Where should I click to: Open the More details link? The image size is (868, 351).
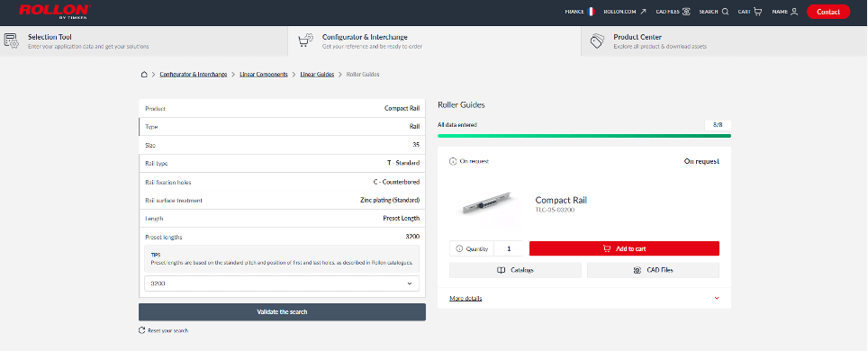point(466,299)
